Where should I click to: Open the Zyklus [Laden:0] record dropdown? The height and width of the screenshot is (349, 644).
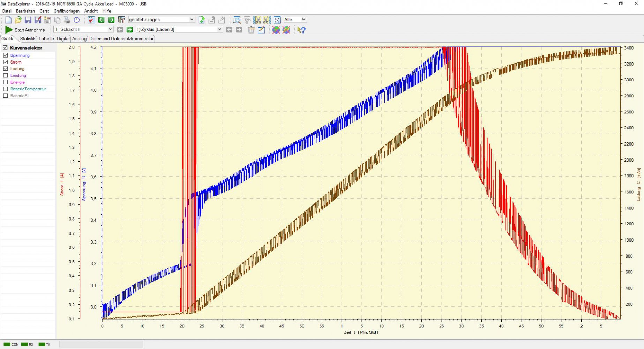(179, 29)
